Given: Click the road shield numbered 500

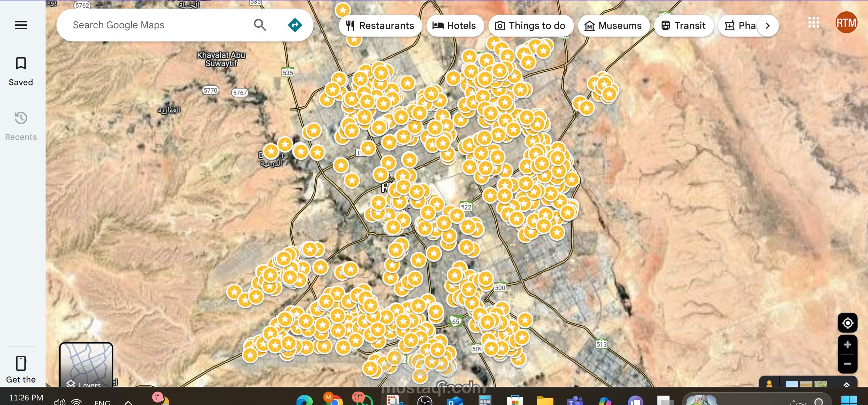Looking at the screenshot, I should (500, 287).
